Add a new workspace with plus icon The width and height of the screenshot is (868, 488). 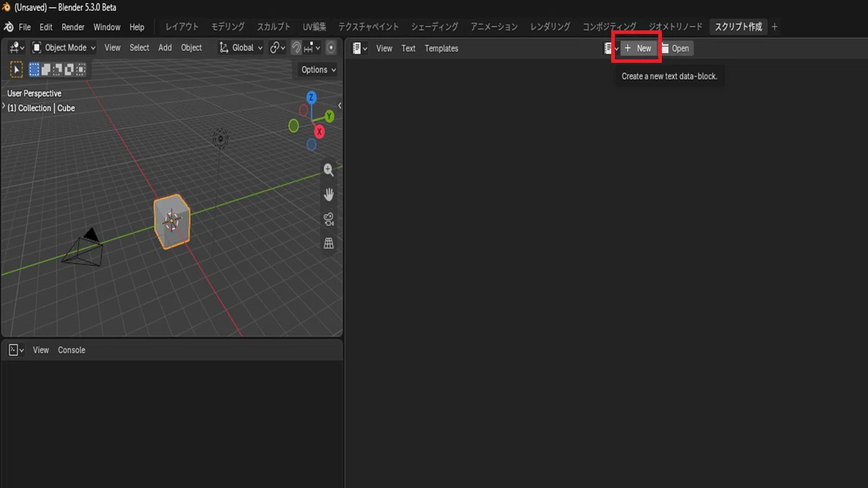775,27
